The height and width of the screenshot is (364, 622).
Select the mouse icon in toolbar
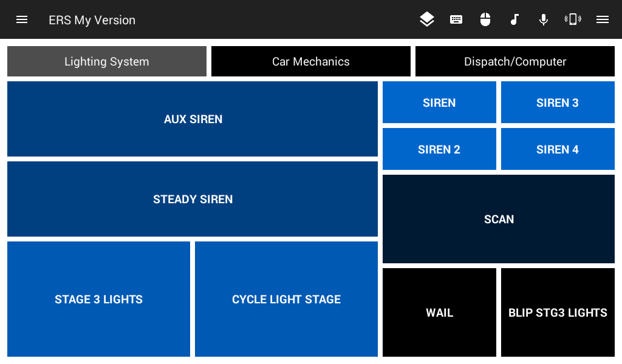coord(485,19)
